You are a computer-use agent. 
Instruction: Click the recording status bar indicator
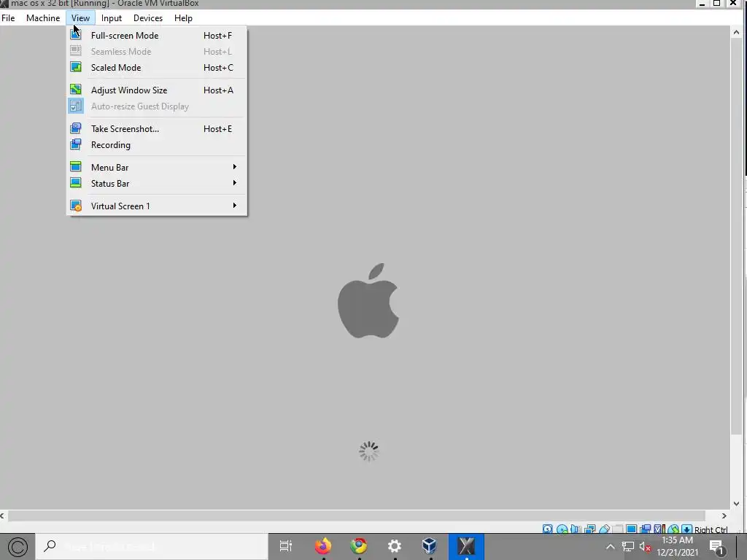pyautogui.click(x=646, y=529)
